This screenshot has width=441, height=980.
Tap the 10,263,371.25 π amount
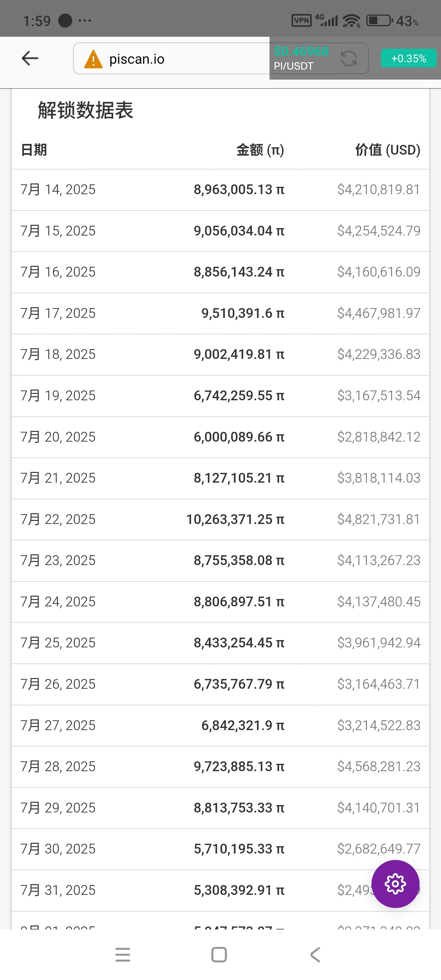click(x=235, y=519)
